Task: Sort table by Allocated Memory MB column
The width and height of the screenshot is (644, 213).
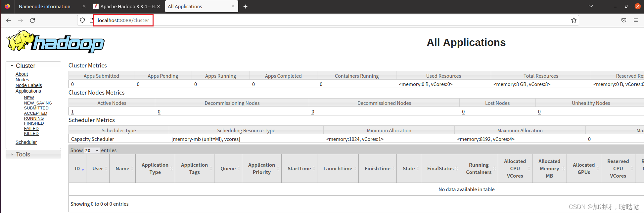Action: [549, 169]
